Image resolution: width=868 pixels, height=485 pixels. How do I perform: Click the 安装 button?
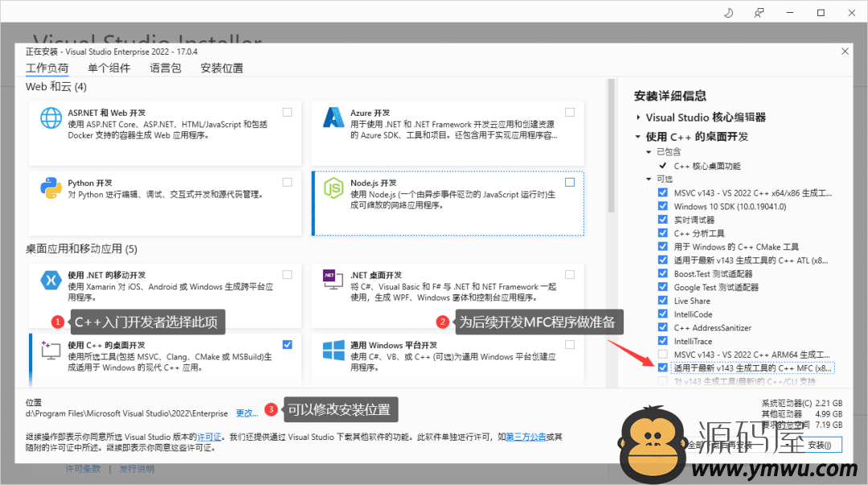pos(819,445)
